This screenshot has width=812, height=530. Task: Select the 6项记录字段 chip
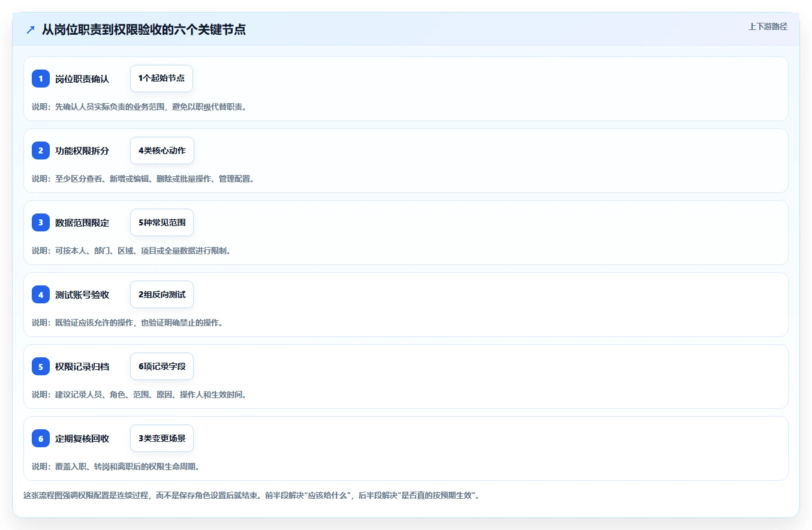pos(162,366)
